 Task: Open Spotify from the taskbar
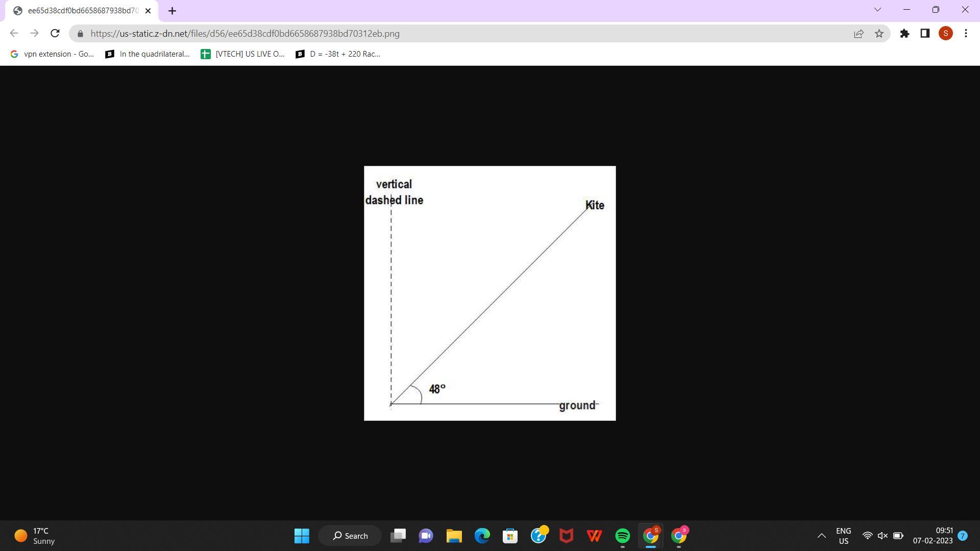coord(622,536)
